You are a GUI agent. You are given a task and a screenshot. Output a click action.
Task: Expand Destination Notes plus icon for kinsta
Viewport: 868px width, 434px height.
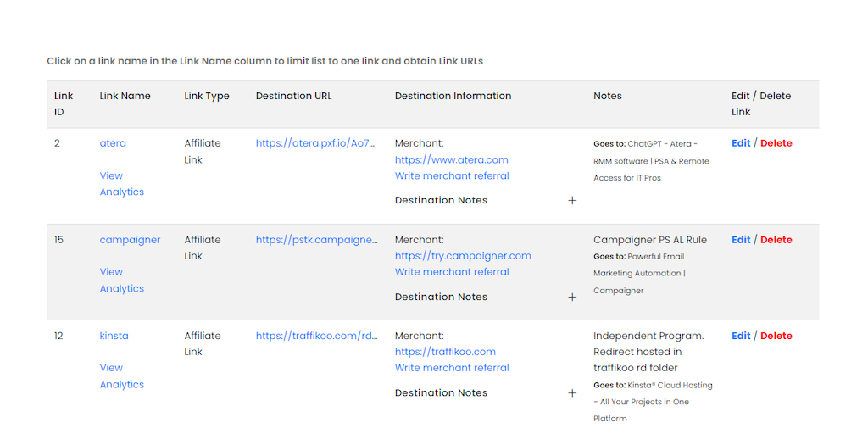coord(572,393)
